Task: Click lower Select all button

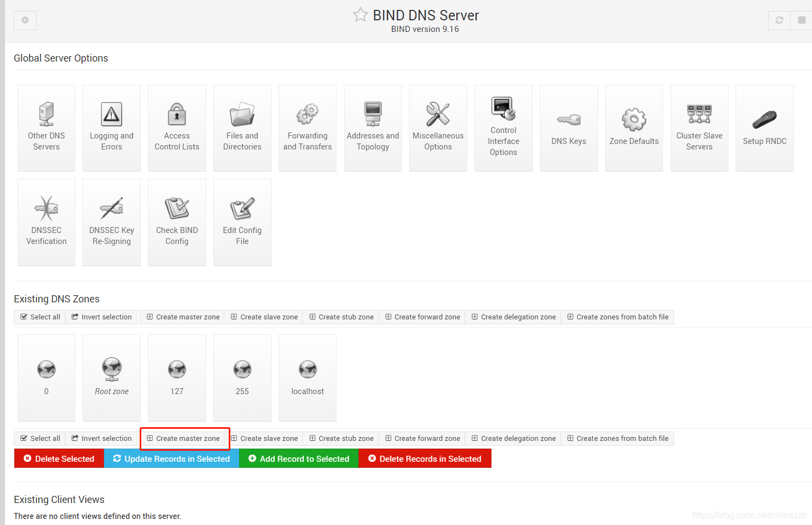Action: click(40, 439)
